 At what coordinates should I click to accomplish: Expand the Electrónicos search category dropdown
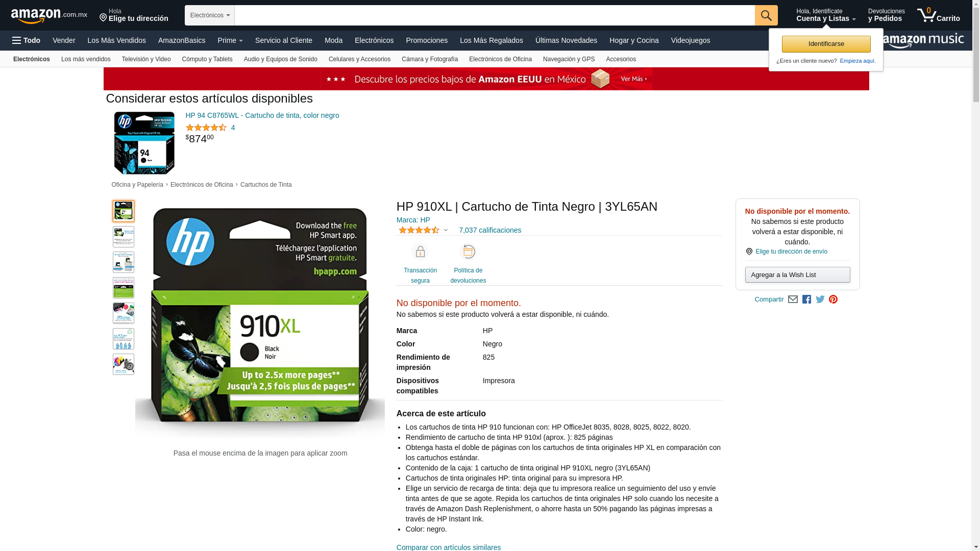(210, 15)
